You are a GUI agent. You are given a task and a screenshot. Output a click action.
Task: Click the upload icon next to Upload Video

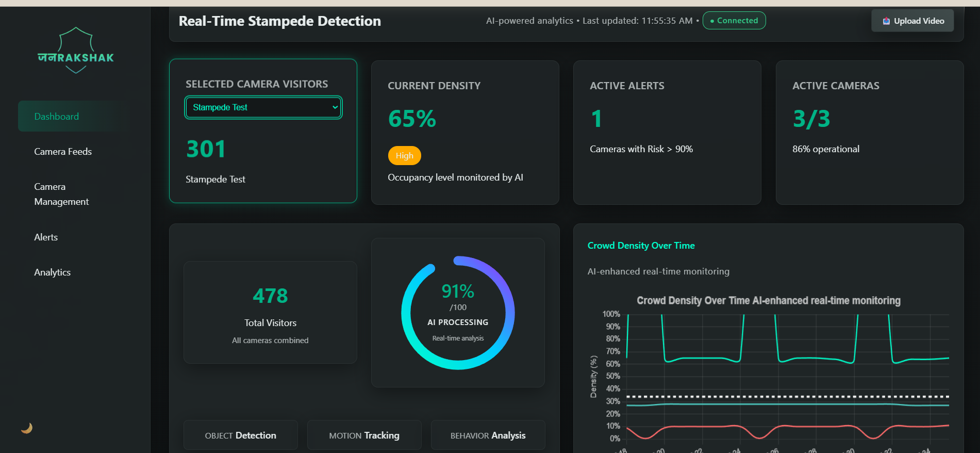click(x=886, y=21)
